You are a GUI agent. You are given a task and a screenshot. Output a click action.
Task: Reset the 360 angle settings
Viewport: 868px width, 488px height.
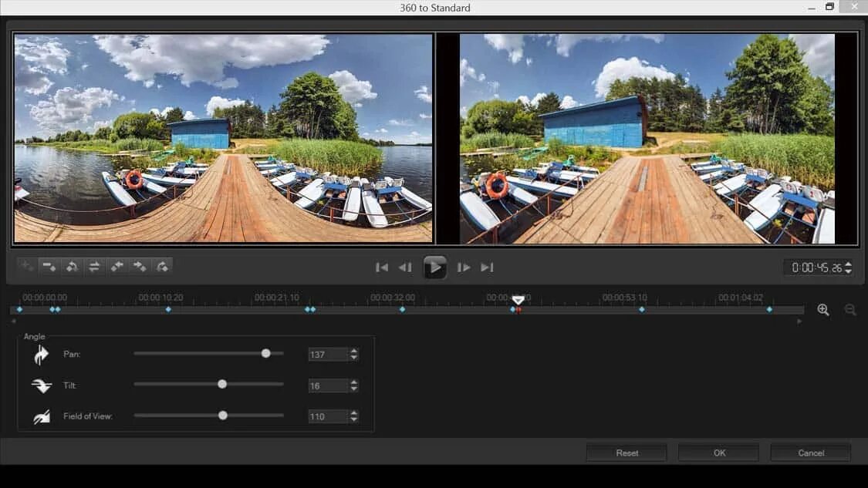coord(627,453)
